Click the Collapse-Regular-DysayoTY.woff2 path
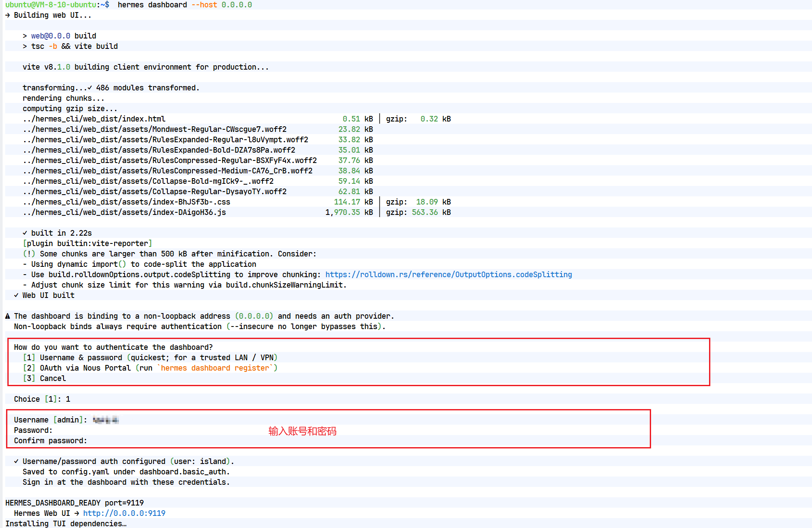This screenshot has height=528, width=812. point(154,192)
